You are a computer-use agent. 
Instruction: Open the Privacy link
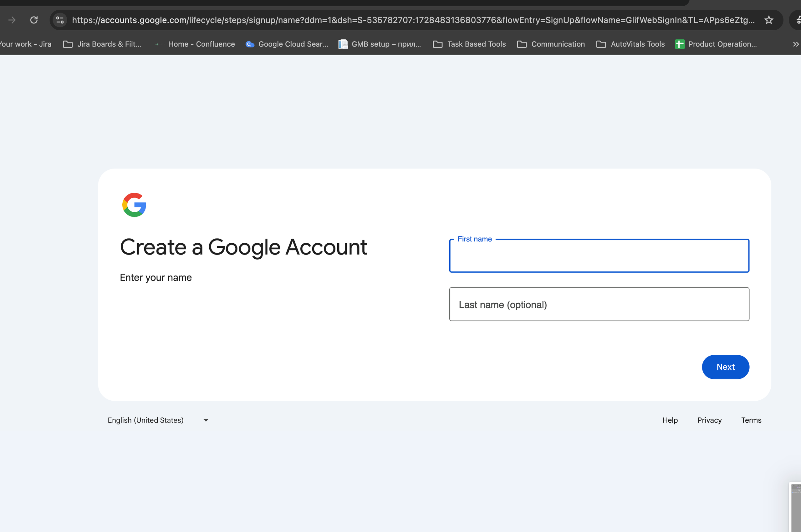pos(709,420)
